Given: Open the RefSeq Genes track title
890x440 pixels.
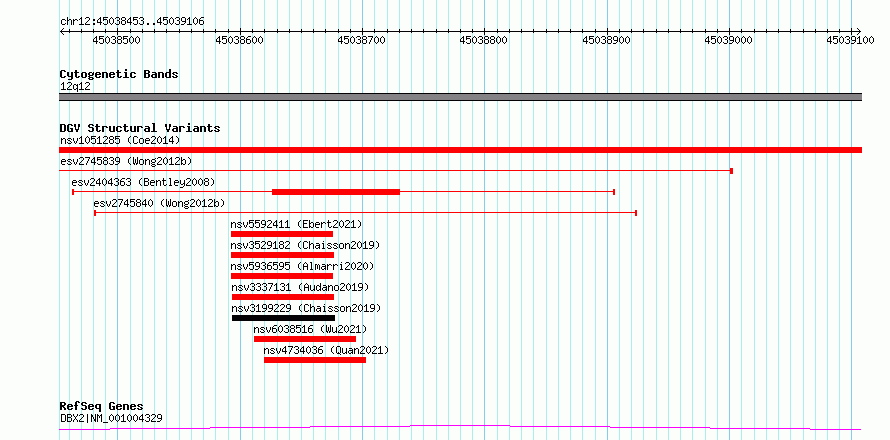Looking at the screenshot, I should (102, 407).
